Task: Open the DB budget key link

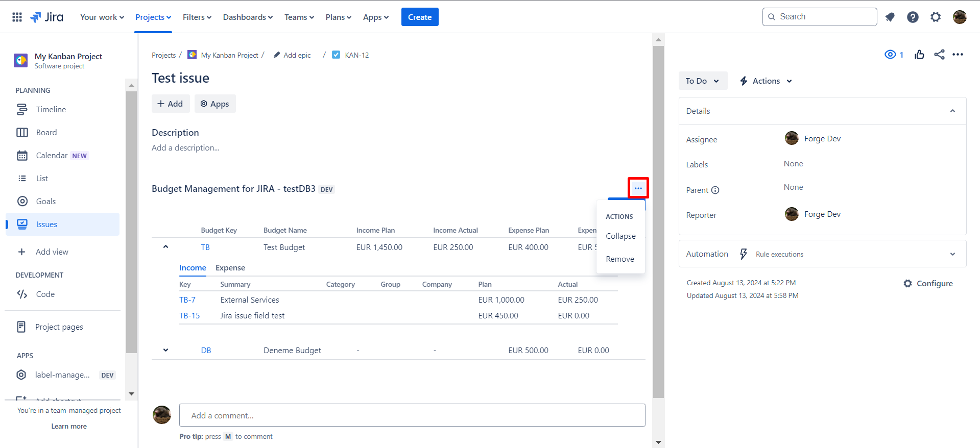Action: point(206,350)
